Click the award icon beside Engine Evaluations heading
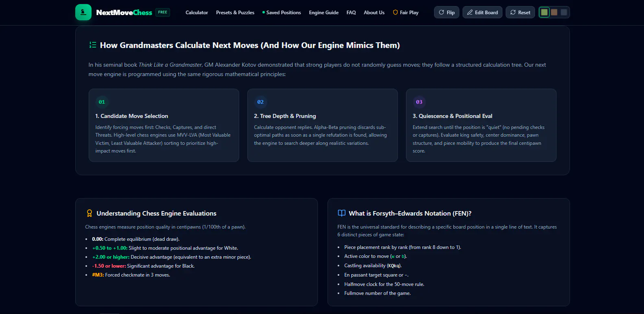Screen dimensions: 644x314 click(x=90, y=213)
